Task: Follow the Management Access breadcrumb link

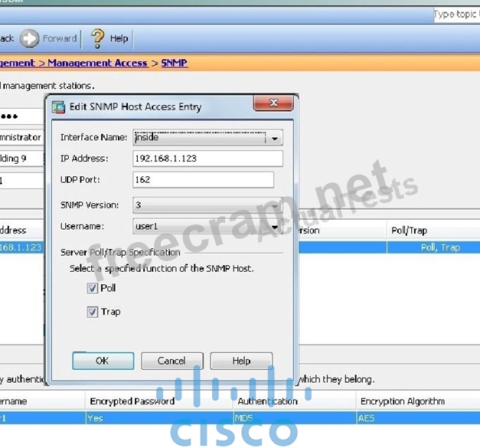Action: (x=96, y=63)
